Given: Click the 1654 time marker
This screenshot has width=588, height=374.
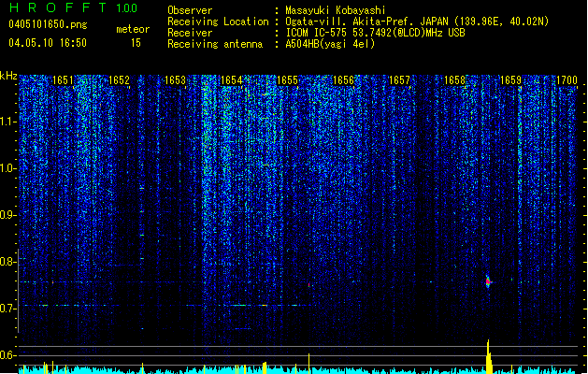Looking at the screenshot, I should coord(232,79).
